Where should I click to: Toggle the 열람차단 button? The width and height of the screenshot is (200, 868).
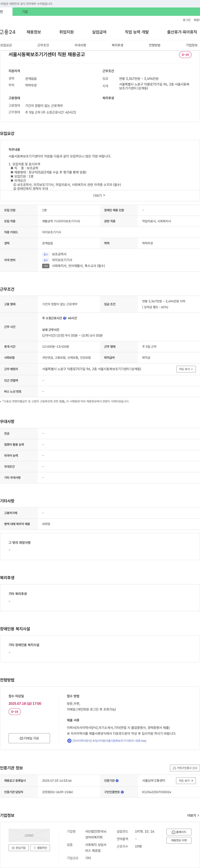[x=40, y=848]
